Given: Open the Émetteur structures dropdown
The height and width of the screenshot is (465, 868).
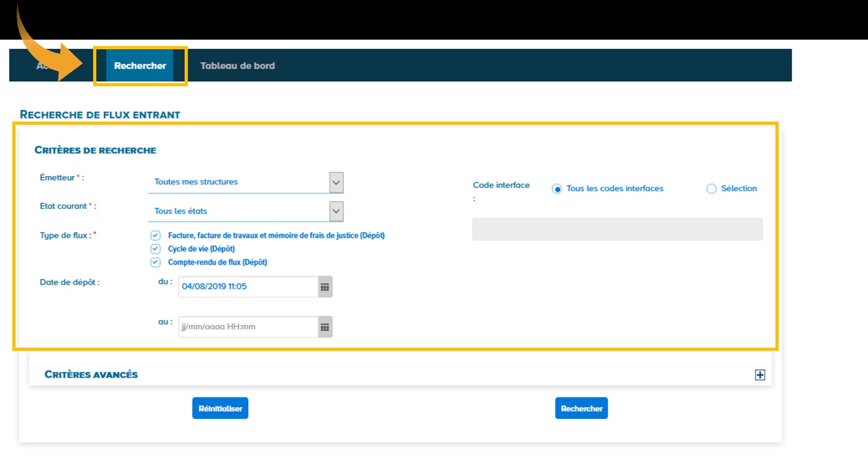Looking at the screenshot, I should coord(336,183).
